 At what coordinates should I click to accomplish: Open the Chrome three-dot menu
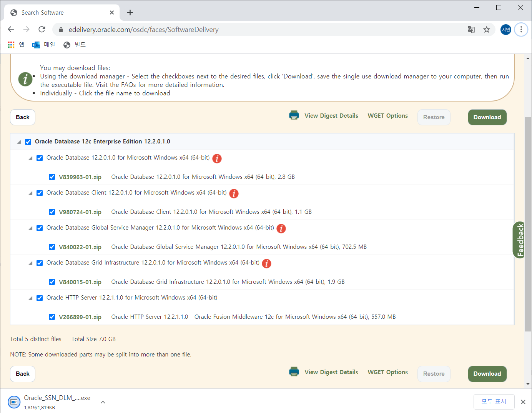(521, 29)
